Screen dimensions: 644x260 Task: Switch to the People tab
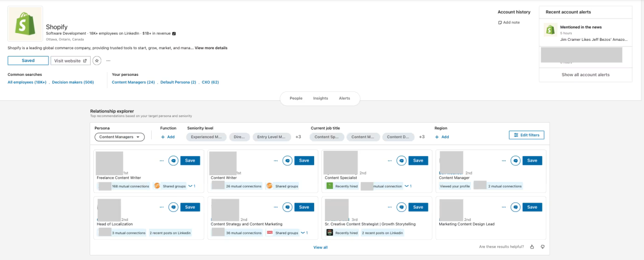click(x=296, y=98)
